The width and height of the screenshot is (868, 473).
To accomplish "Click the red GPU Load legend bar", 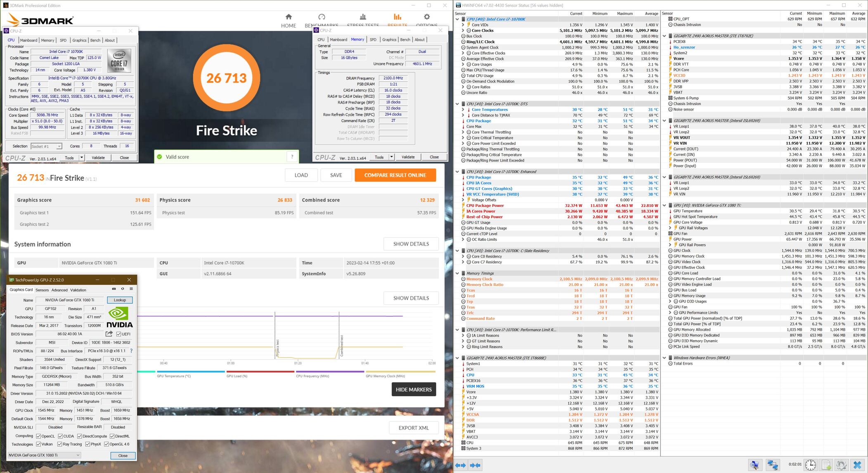I will pos(260,372).
